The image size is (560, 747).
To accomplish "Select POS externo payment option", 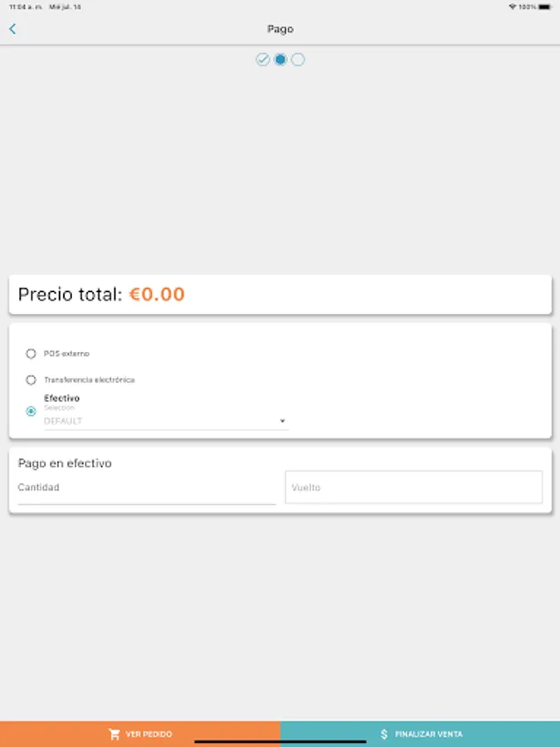I will [x=32, y=354].
